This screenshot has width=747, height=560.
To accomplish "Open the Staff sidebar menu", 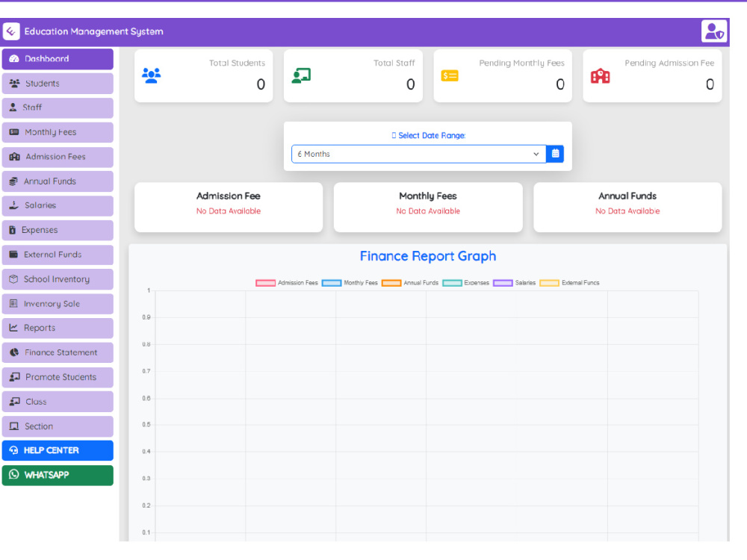I will 58,108.
